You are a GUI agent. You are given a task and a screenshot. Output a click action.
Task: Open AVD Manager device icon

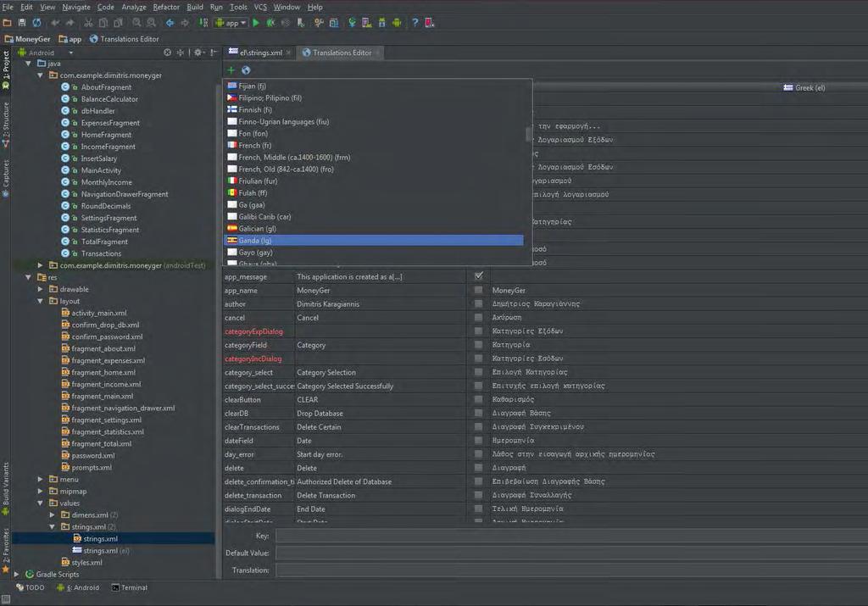pos(366,23)
